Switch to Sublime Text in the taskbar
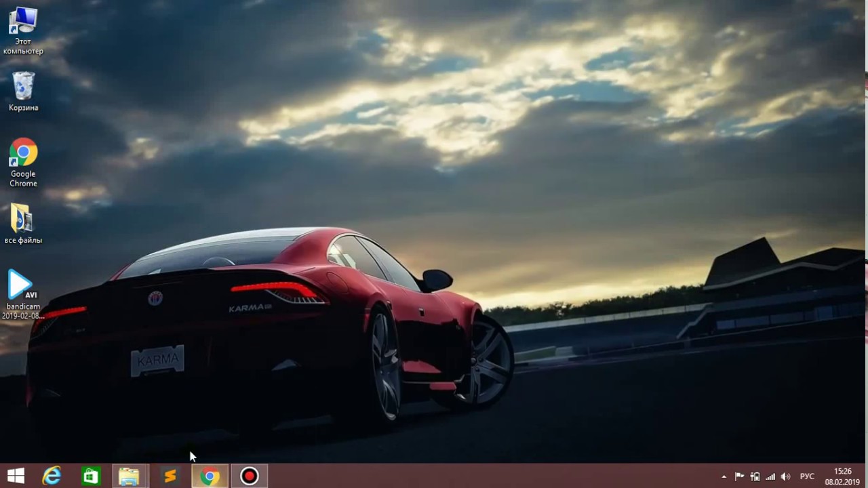The height and width of the screenshot is (488, 868). point(170,476)
